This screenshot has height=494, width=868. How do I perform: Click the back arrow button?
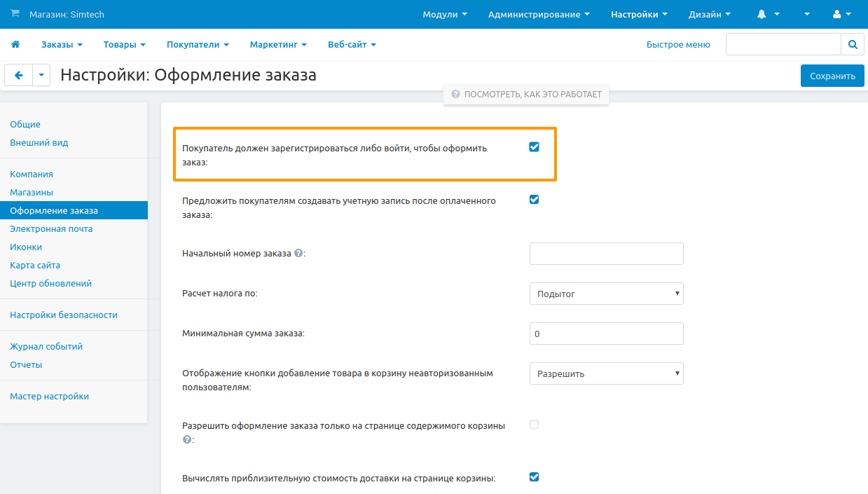[19, 76]
